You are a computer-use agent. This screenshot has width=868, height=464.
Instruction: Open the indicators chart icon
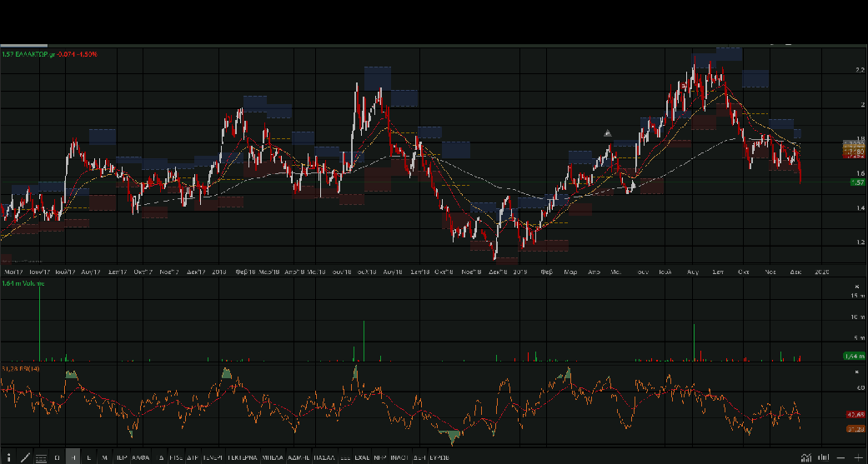pos(806,457)
